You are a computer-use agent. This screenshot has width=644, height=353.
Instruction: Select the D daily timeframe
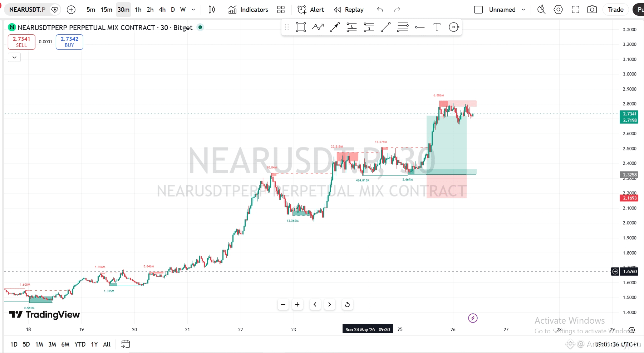(x=173, y=10)
